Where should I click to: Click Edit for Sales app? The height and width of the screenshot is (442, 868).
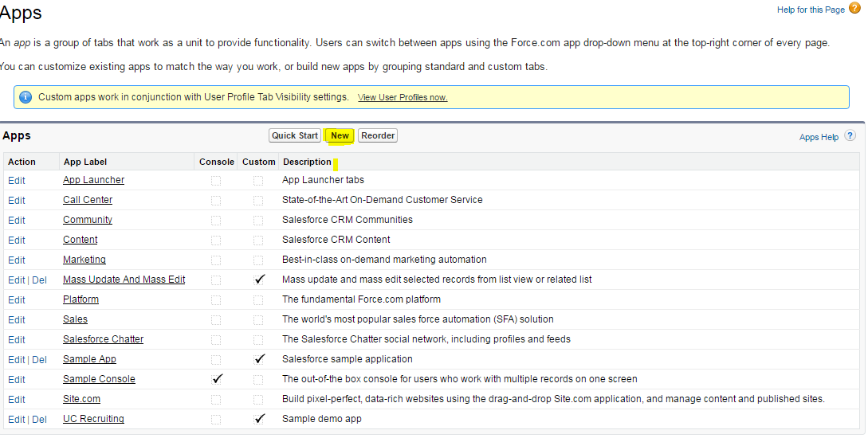17,319
